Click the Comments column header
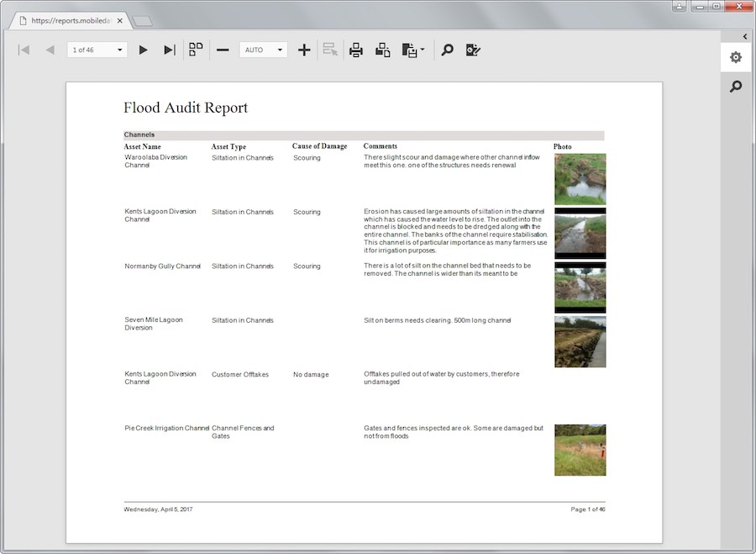This screenshot has width=756, height=554. pyautogui.click(x=381, y=146)
